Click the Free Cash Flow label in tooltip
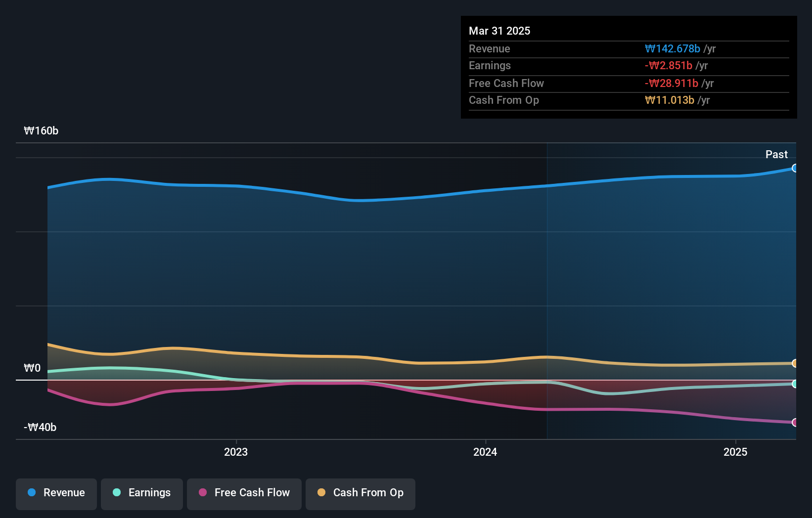The height and width of the screenshot is (518, 812). coord(506,83)
